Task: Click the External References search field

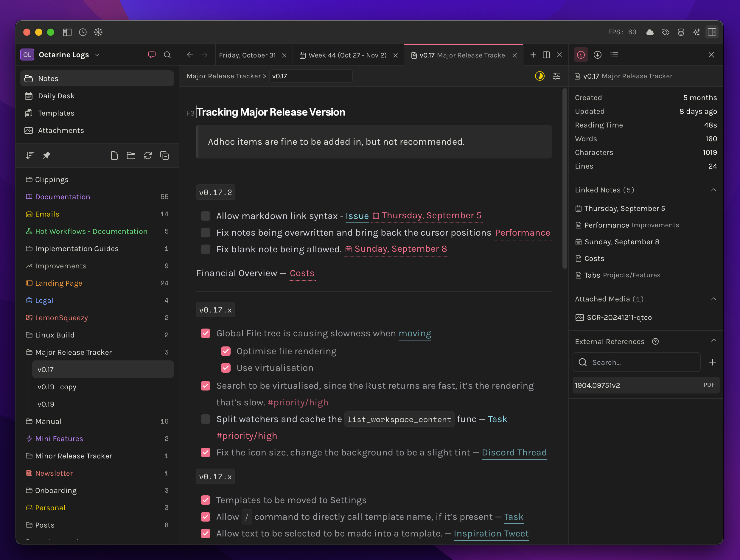Action: click(636, 362)
